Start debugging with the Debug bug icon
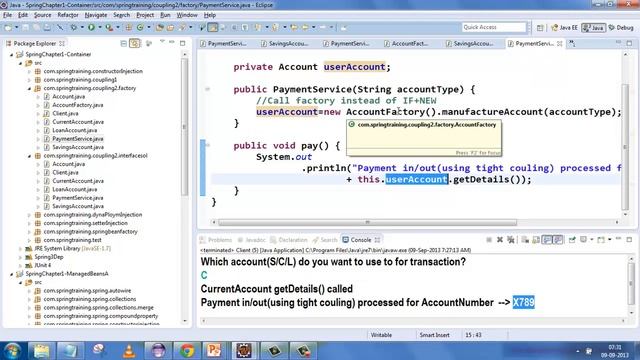640x360 pixels. click(73, 27)
